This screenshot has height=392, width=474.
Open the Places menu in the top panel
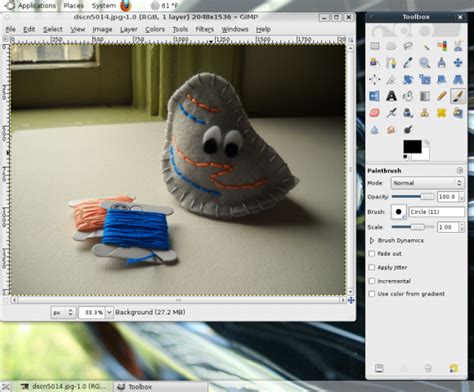tap(74, 6)
